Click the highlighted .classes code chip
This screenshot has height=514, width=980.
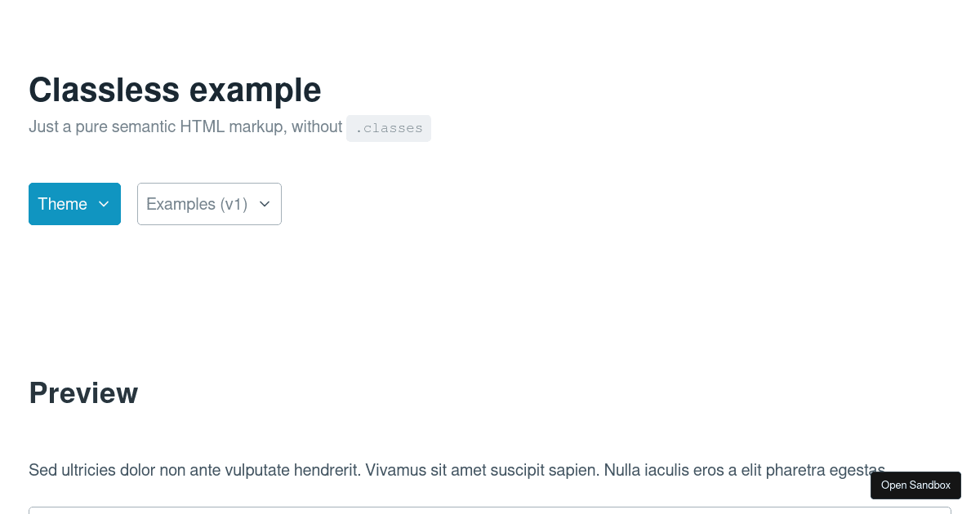click(x=389, y=128)
